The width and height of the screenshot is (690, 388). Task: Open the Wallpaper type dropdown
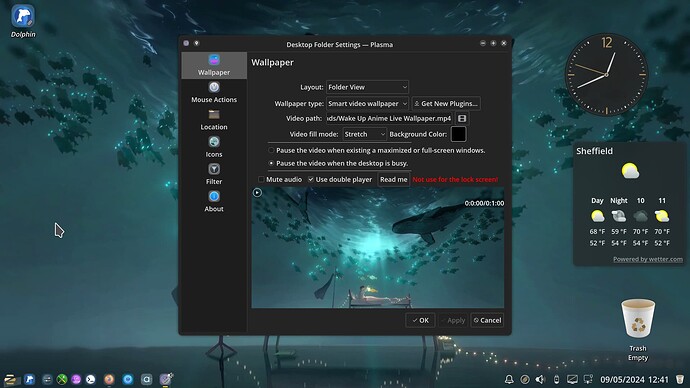[x=367, y=104]
